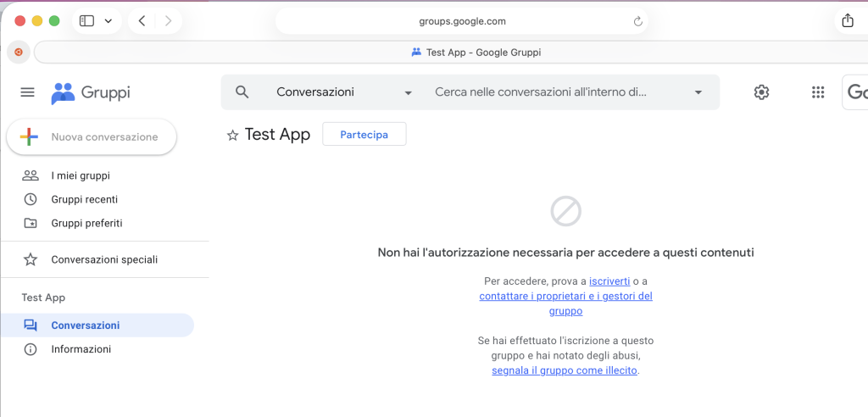The image size is (868, 417).
Task: Select Conversazioni in the sidebar
Action: (85, 325)
